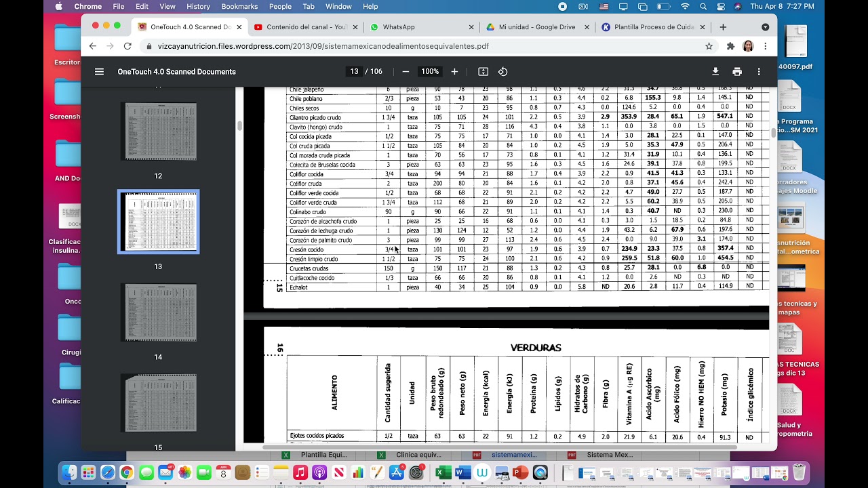Screen dimensions: 868x488
Task: Click the VERDURAS heading on page 16
Action: tap(536, 348)
